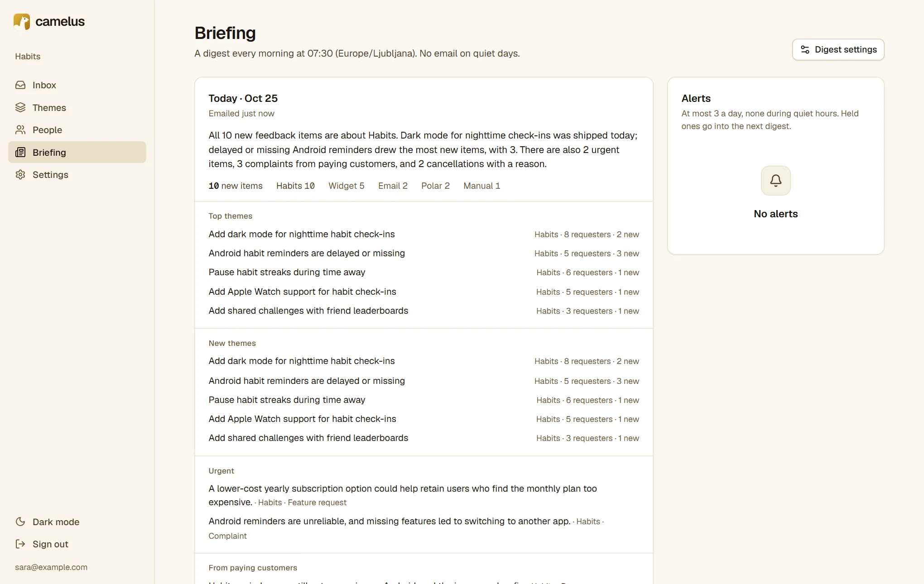Click the camelus brand name
Image resolution: width=924 pixels, height=584 pixels.
point(60,22)
